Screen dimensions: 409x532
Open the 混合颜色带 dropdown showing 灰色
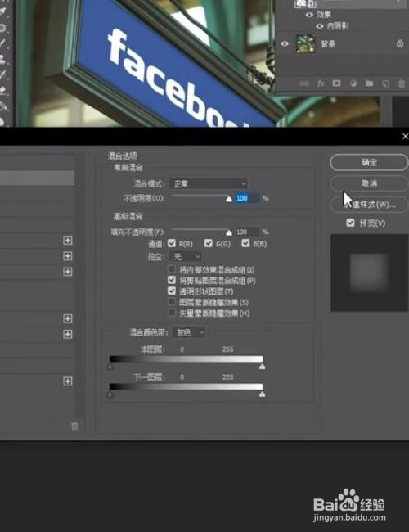[x=189, y=332]
